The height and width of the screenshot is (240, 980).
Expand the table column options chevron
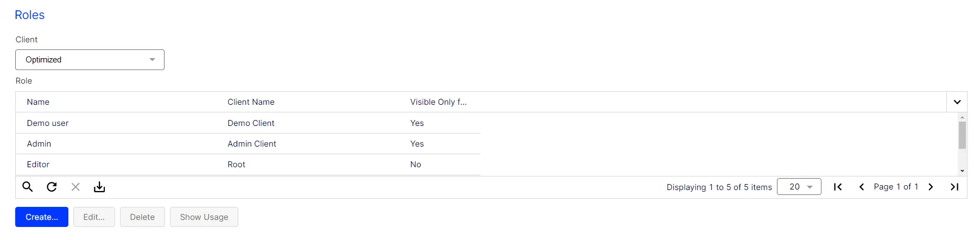point(957,102)
